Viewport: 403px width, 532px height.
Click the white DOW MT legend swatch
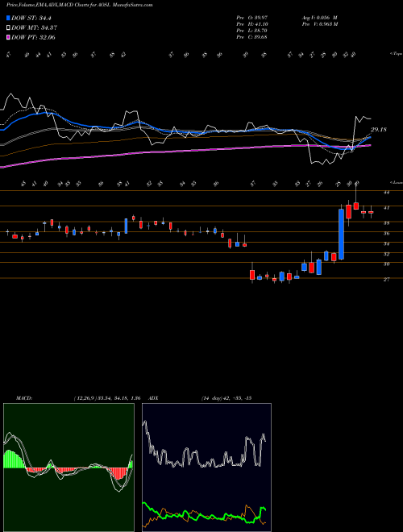(8, 28)
